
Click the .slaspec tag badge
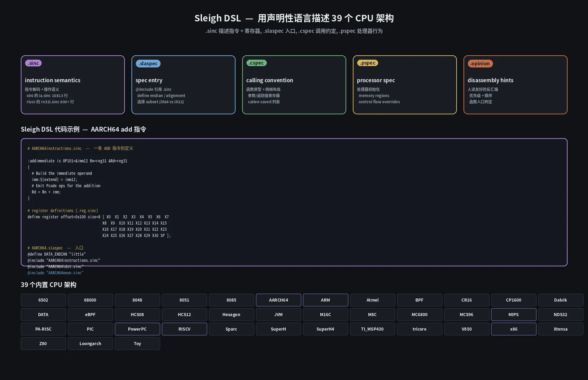(x=148, y=64)
